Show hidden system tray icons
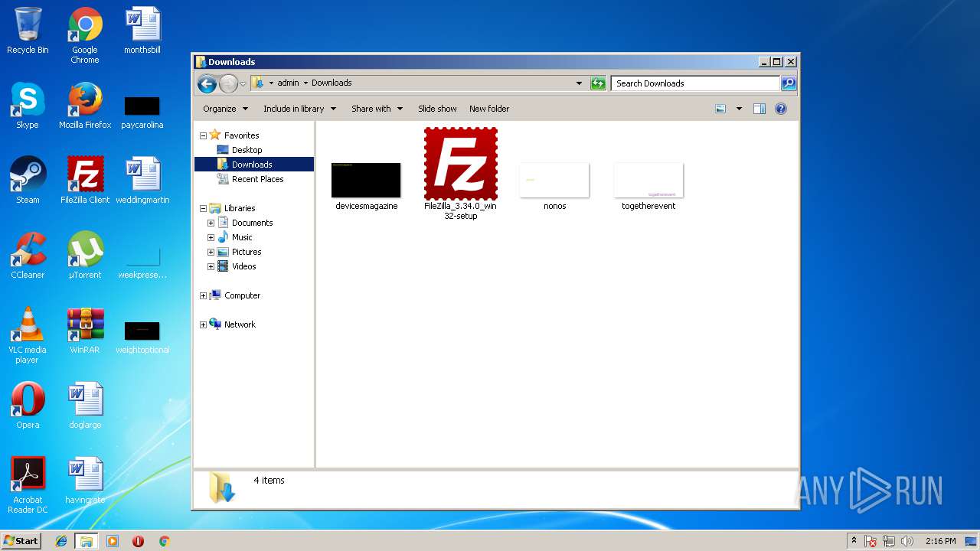This screenshot has width=980, height=551. 854,541
